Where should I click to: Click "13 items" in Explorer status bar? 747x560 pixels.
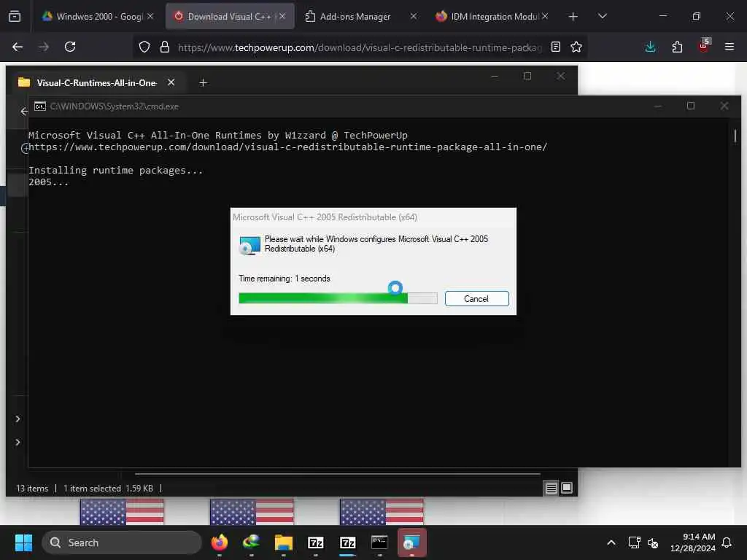pyautogui.click(x=32, y=489)
